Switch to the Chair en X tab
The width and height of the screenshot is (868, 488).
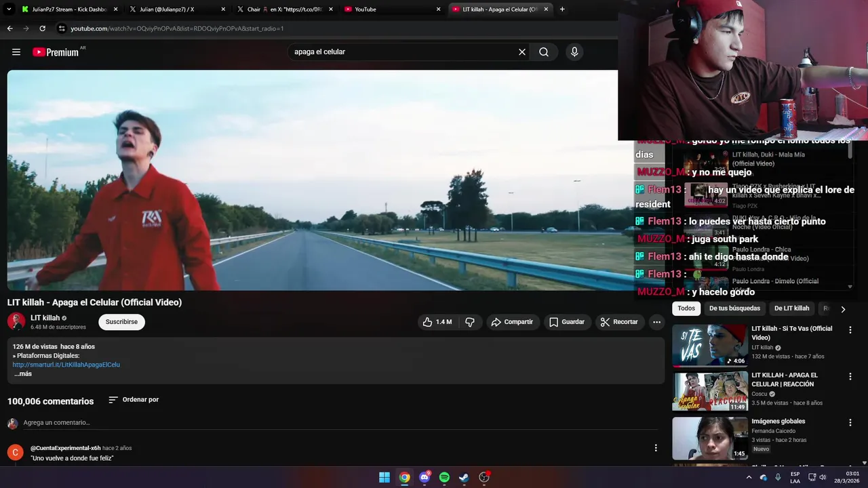point(283,9)
